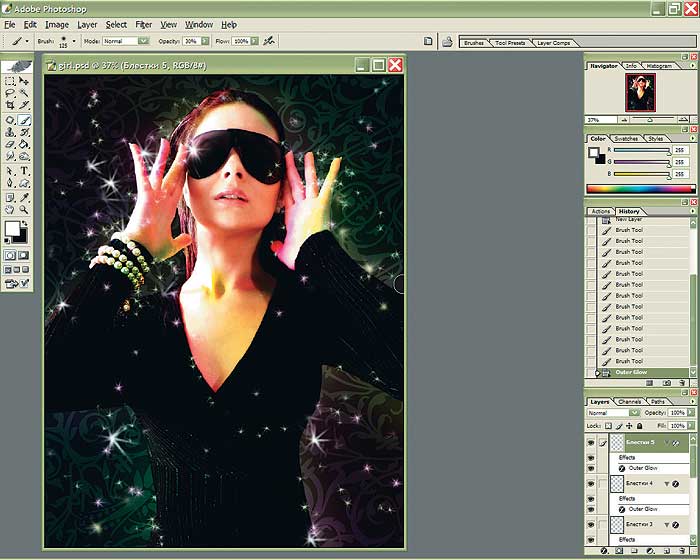700x560 pixels.
Task: Select the Zoom tool
Action: [x=24, y=209]
